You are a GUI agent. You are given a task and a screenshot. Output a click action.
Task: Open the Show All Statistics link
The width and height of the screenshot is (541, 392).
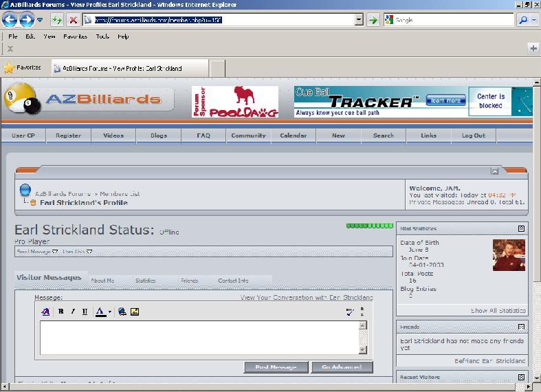tap(498, 311)
